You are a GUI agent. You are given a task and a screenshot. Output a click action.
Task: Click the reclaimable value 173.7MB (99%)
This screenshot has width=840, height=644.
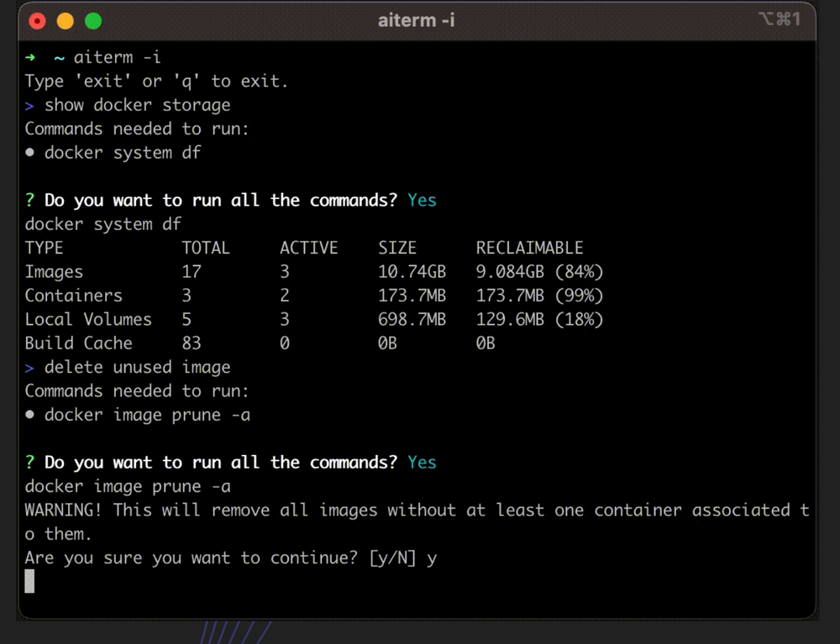(539, 296)
